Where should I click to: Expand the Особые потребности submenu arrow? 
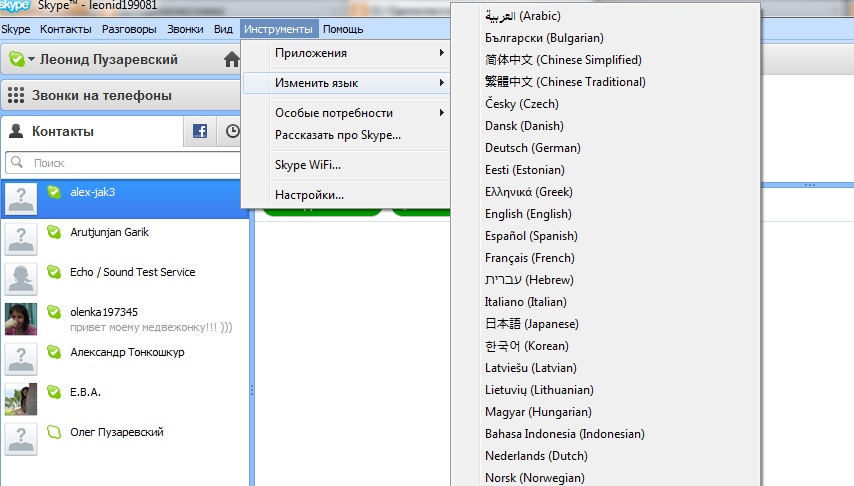click(x=442, y=113)
